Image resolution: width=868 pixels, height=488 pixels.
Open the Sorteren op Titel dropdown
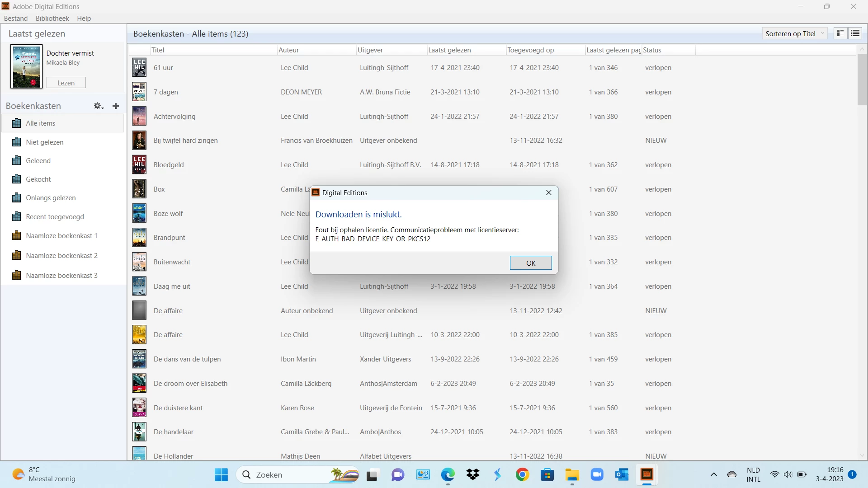(x=794, y=33)
